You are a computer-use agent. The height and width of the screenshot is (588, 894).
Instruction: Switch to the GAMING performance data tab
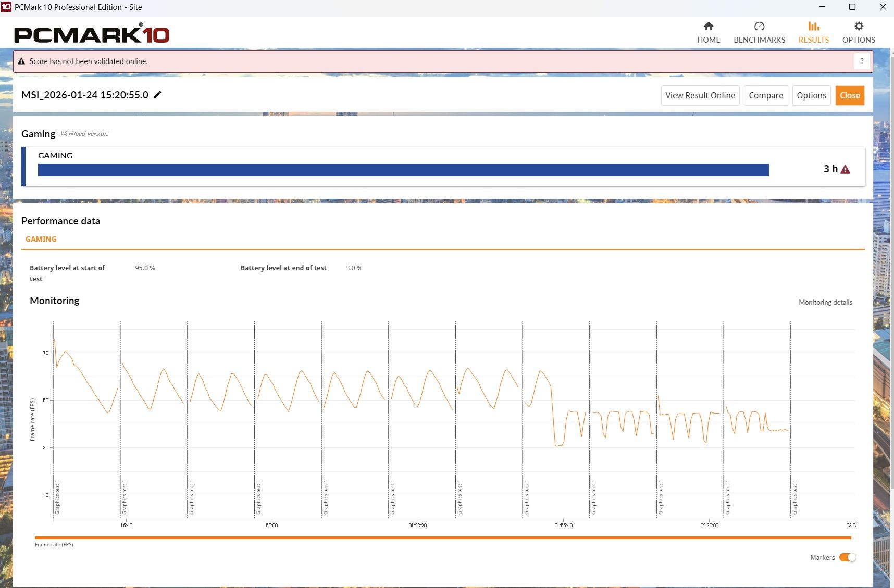(41, 239)
